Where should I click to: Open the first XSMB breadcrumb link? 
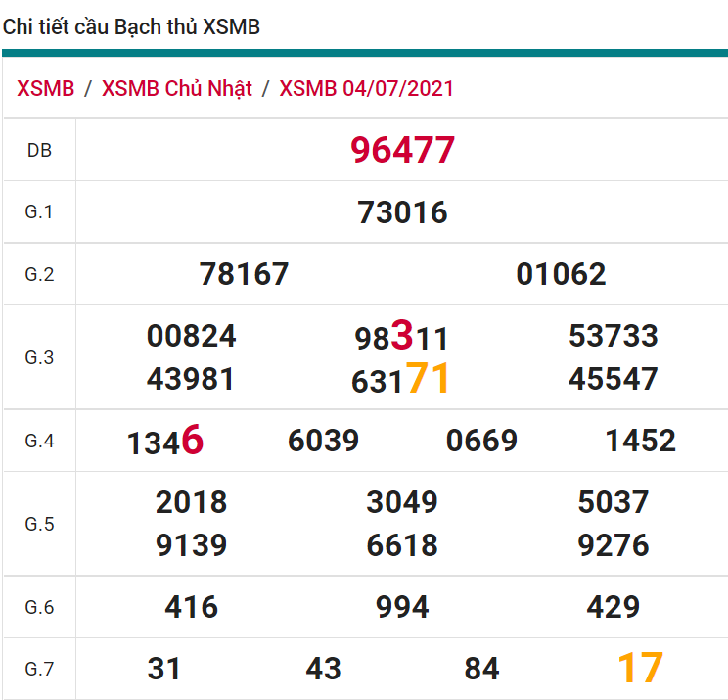click(45, 88)
